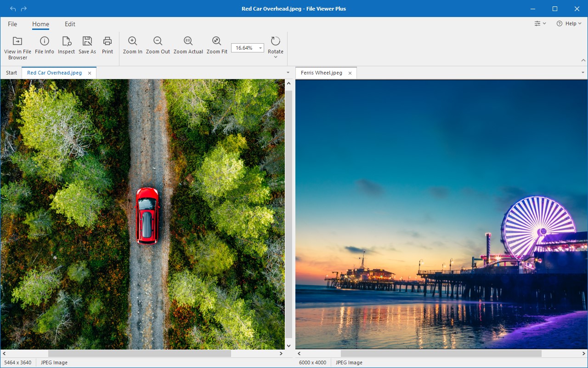Click the Zoom Out icon

[158, 41]
